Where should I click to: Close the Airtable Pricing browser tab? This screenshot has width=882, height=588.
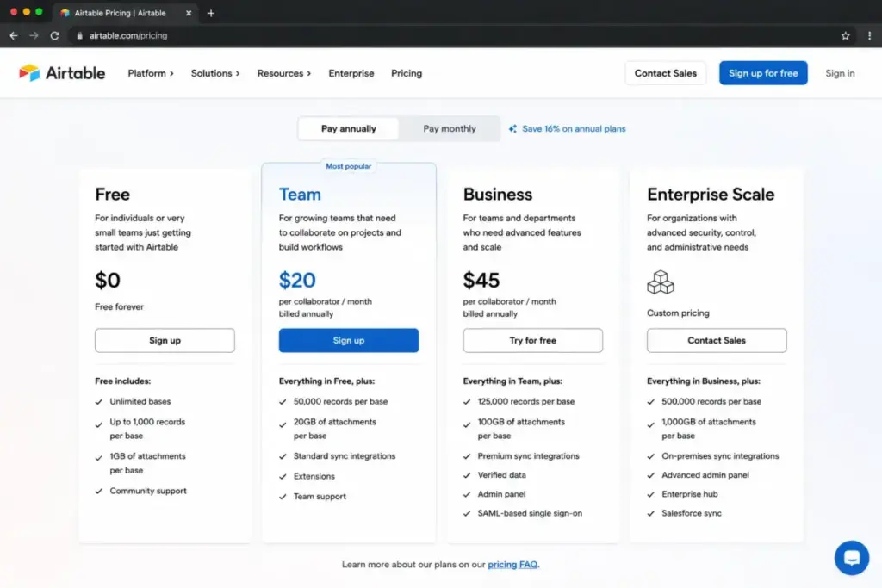(x=189, y=13)
